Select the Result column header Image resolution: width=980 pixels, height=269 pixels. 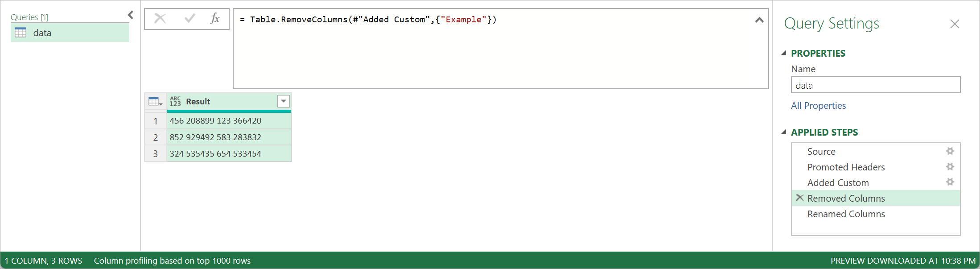(x=229, y=101)
